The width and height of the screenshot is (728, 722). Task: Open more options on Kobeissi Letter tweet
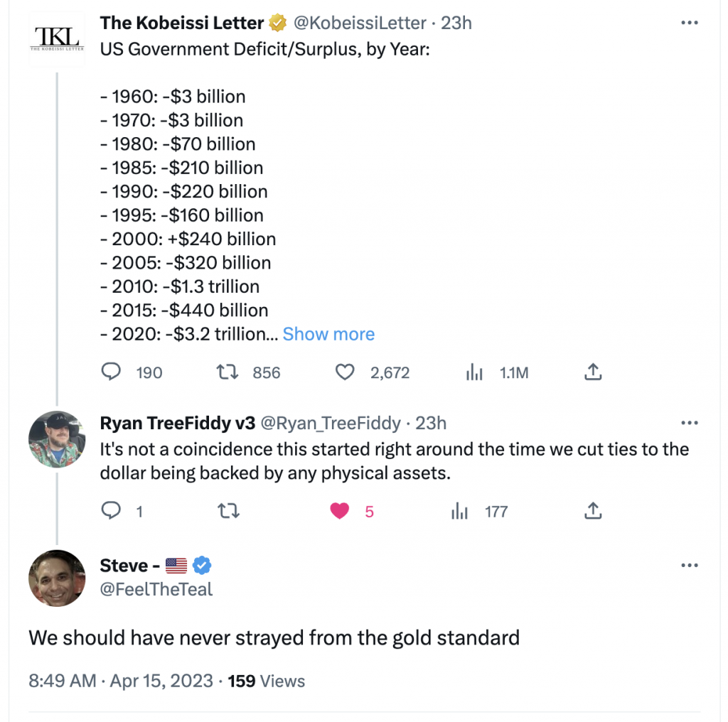coord(690,23)
